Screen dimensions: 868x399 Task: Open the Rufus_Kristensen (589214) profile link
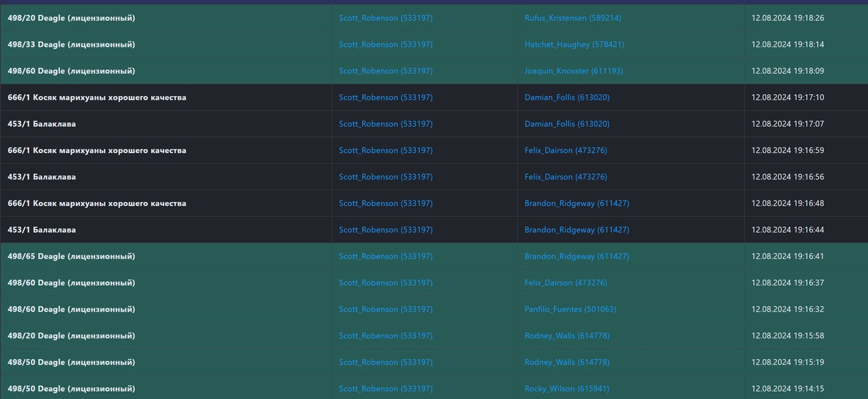click(x=572, y=18)
